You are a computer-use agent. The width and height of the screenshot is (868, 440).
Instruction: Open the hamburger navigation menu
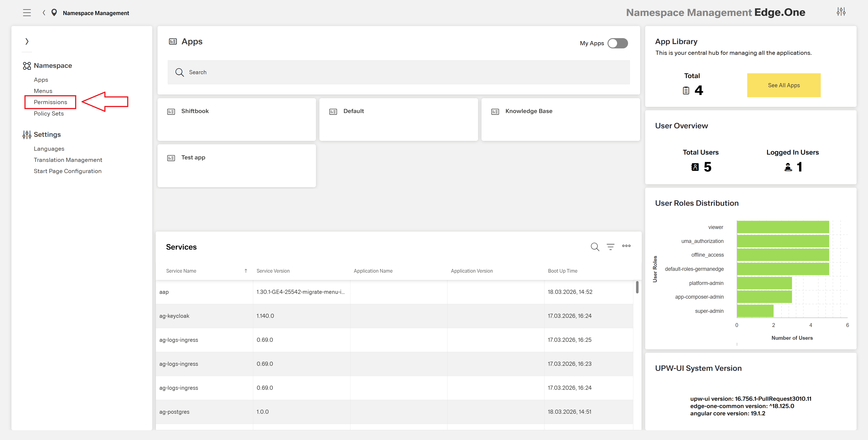coord(27,13)
